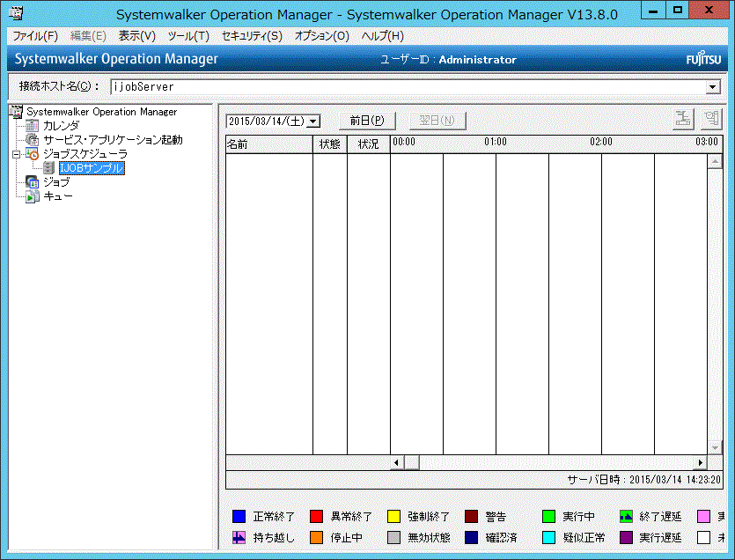Open the 編集(E) menu
The height and width of the screenshot is (560, 735).
[88, 36]
